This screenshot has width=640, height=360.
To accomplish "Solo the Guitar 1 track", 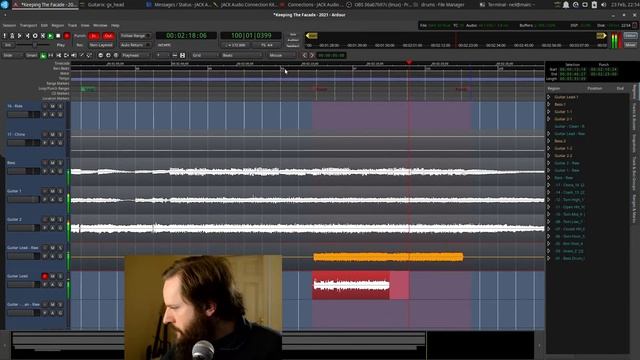I will pyautogui.click(x=60, y=191).
